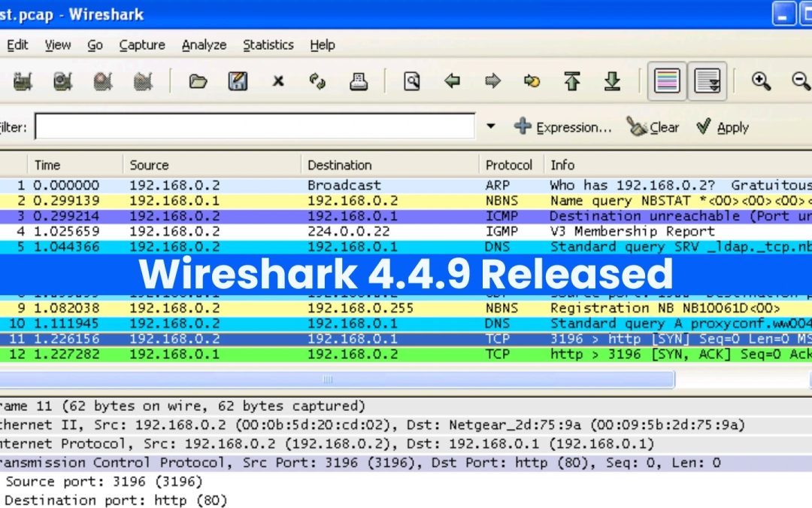Select packet 1 ARP Broadcast row
This screenshot has height=508, width=812.
pyautogui.click(x=406, y=185)
